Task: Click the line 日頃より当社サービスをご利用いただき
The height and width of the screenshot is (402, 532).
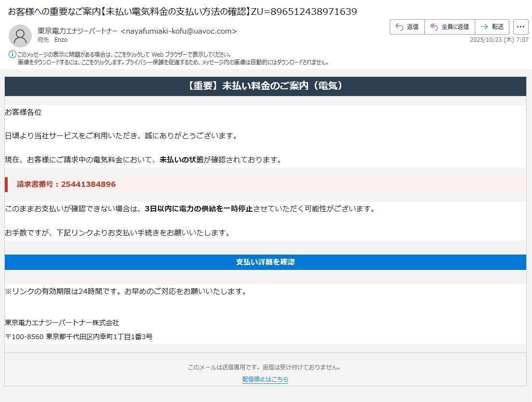Action: [x=122, y=136]
